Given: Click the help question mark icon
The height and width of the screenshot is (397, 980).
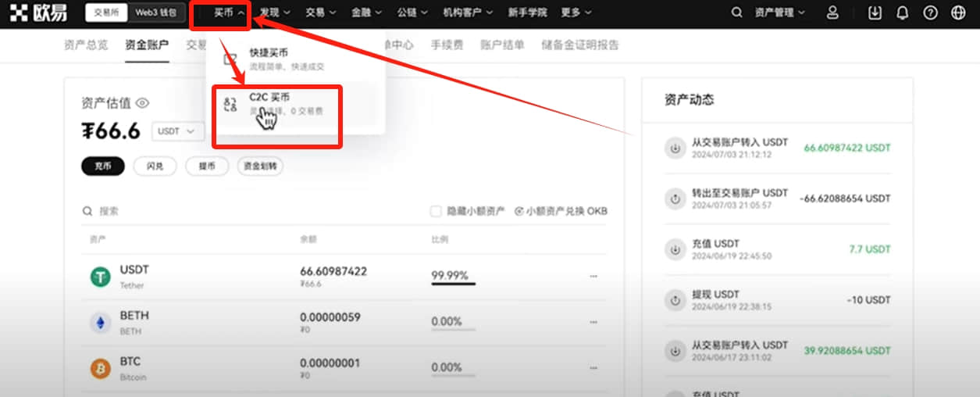Looking at the screenshot, I should (930, 13).
